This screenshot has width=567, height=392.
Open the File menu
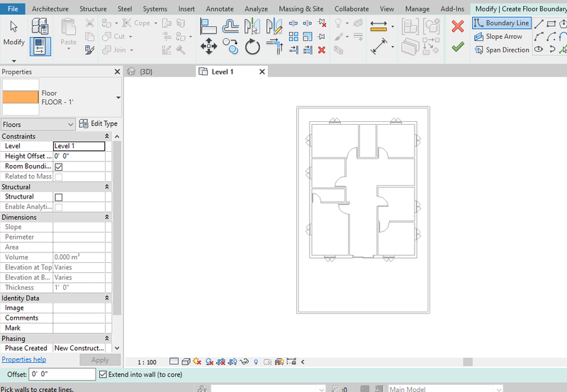13,9
